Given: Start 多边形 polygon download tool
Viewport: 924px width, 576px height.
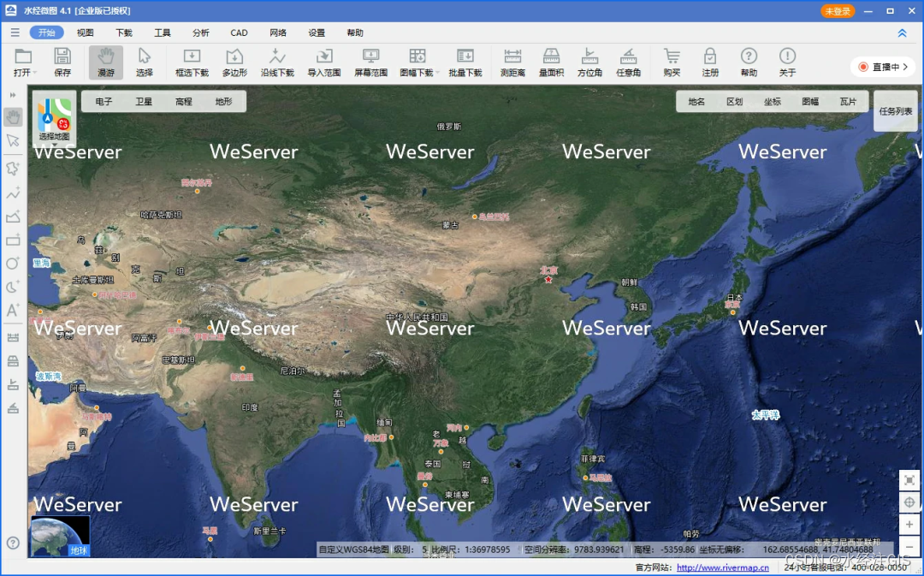Looking at the screenshot, I should [234, 62].
